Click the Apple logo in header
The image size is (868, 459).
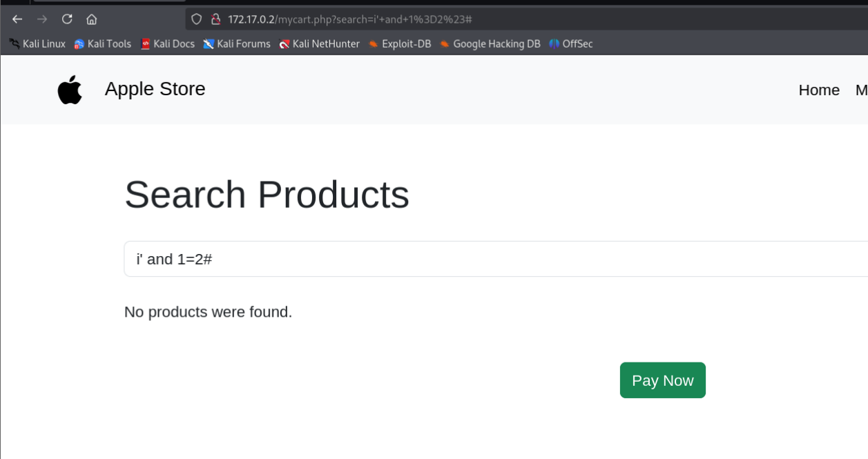pos(70,90)
